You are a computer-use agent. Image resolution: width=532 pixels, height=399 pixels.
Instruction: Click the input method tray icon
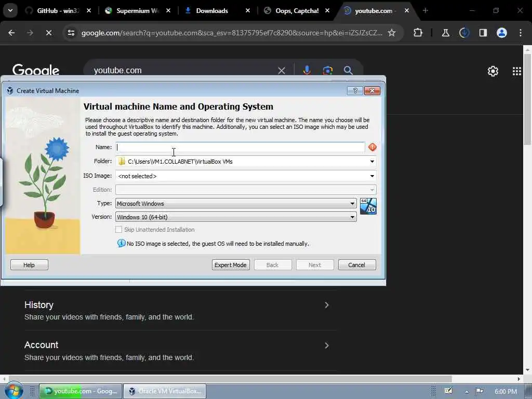(x=448, y=391)
